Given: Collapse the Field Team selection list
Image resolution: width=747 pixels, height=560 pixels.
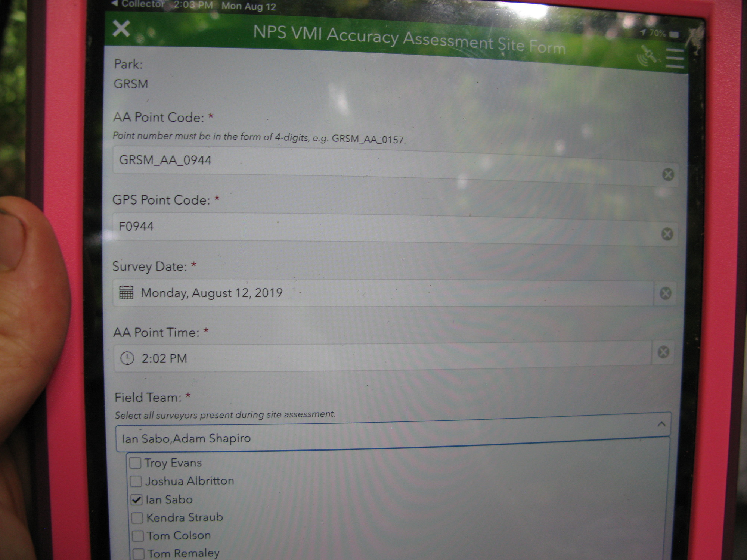Looking at the screenshot, I should [x=661, y=424].
